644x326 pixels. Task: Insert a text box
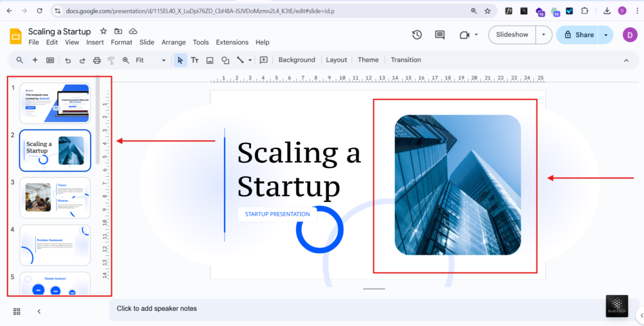click(x=195, y=60)
